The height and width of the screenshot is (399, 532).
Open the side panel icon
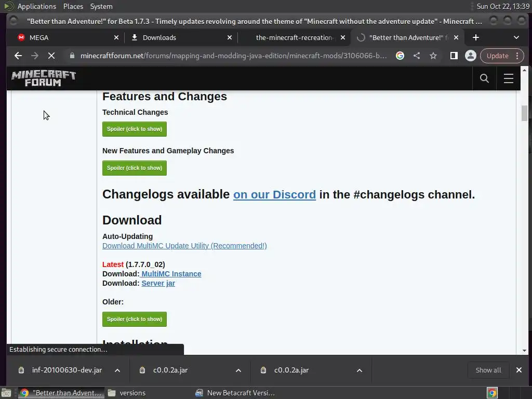pyautogui.click(x=454, y=56)
